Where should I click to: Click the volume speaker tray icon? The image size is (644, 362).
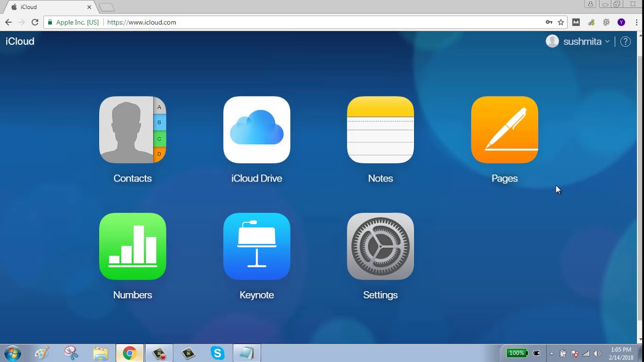(x=597, y=353)
